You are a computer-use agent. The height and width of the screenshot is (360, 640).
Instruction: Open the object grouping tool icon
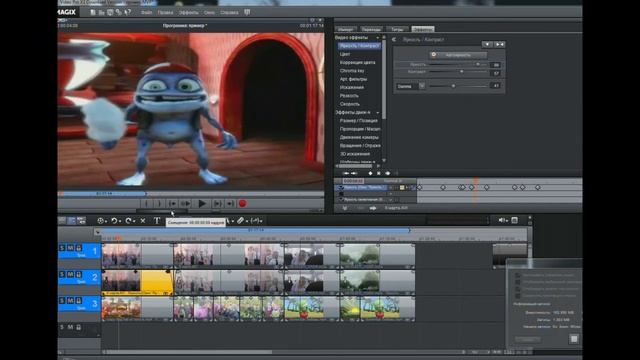(x=100, y=221)
